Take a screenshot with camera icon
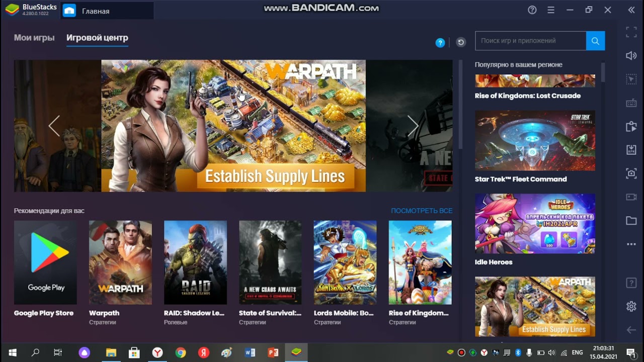Viewport: 644px width, 362px height. coord(631,173)
